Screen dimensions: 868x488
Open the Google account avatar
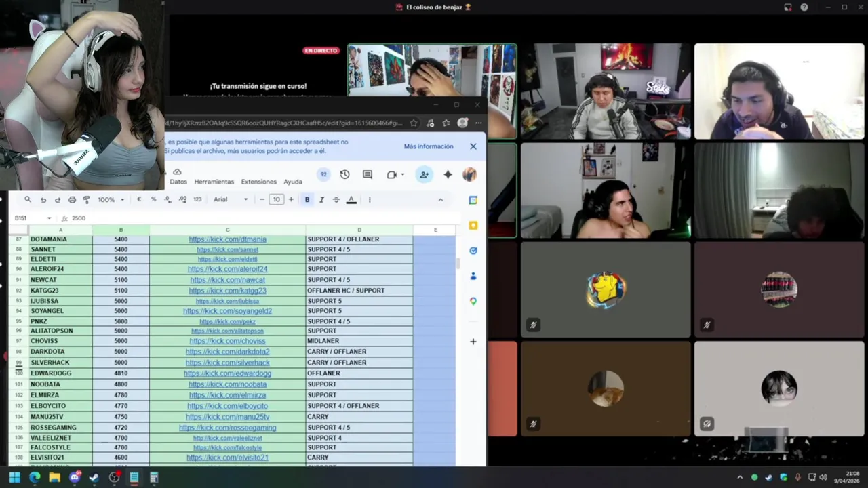(469, 174)
